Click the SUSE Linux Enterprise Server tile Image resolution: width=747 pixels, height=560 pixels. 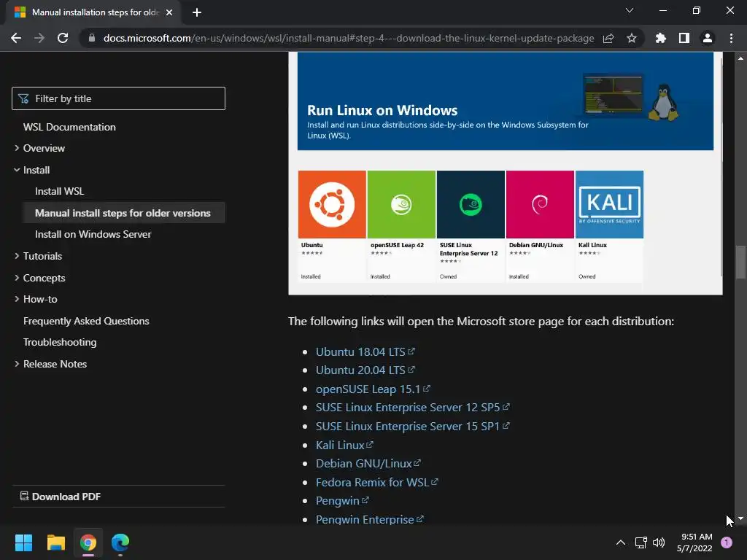pos(471,226)
